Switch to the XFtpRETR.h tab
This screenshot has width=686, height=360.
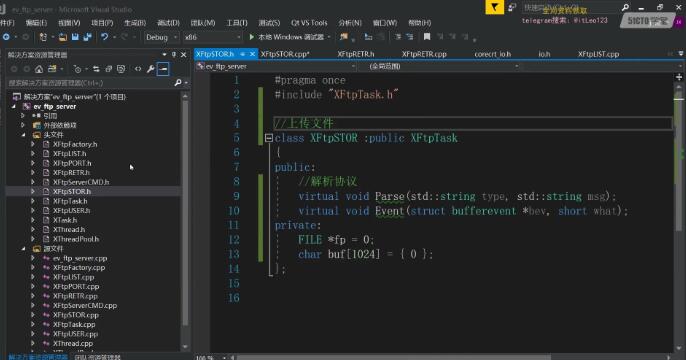point(356,54)
